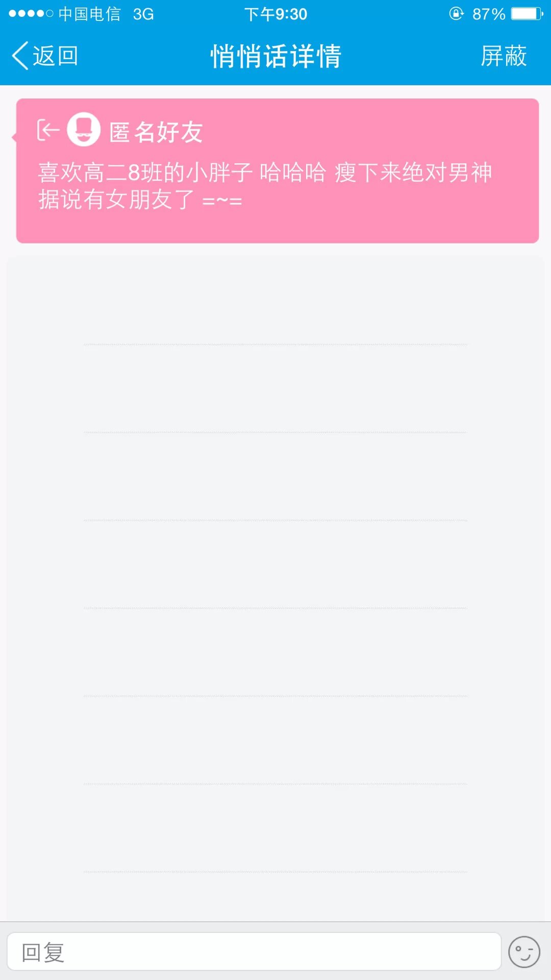This screenshot has height=980, width=551.
Task: Tap the 下午9:30 clock in status bar
Action: [275, 14]
